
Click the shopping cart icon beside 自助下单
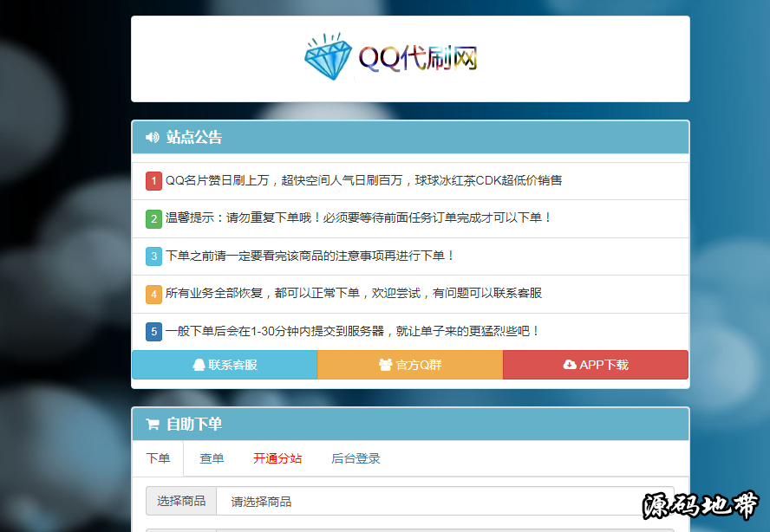pos(153,425)
